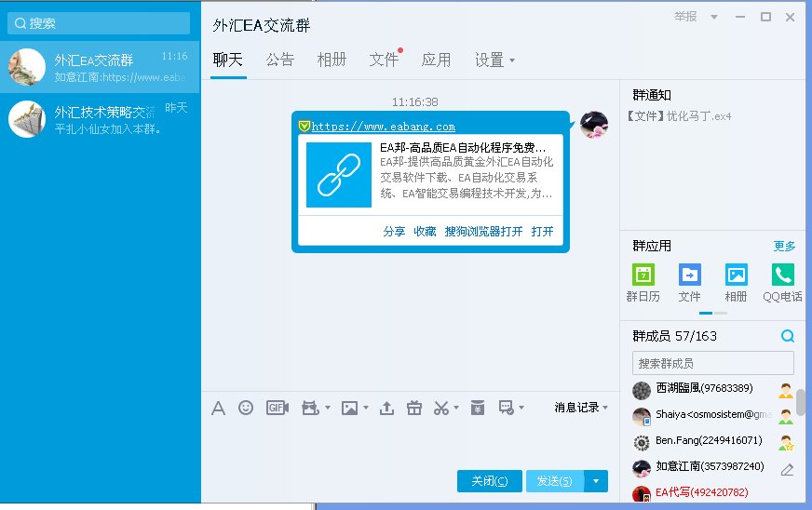Open https://www.eabang.com link
Image resolution: width=812 pixels, height=510 pixels.
pos(384,127)
